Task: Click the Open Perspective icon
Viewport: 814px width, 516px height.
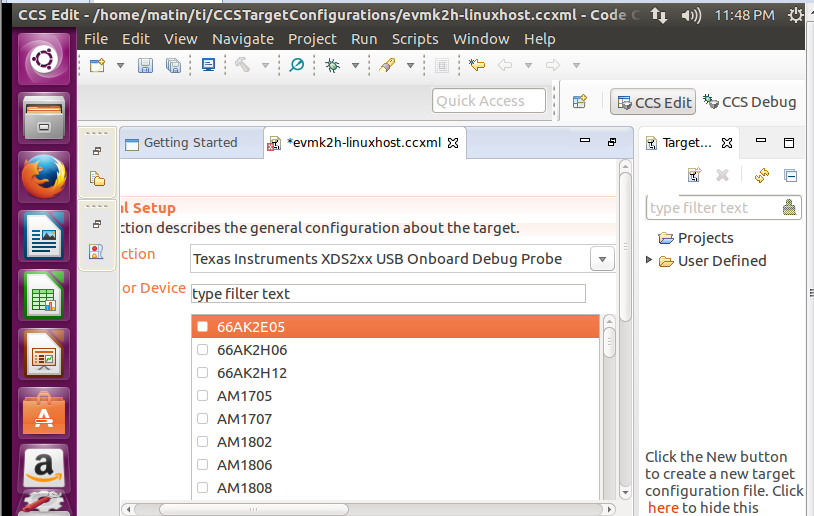Action: (x=580, y=101)
